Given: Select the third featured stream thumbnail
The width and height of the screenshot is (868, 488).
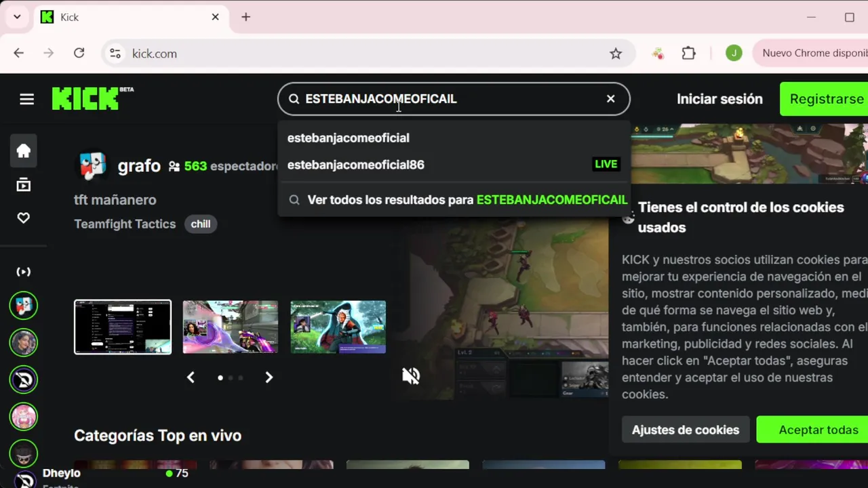Looking at the screenshot, I should pos(338,327).
